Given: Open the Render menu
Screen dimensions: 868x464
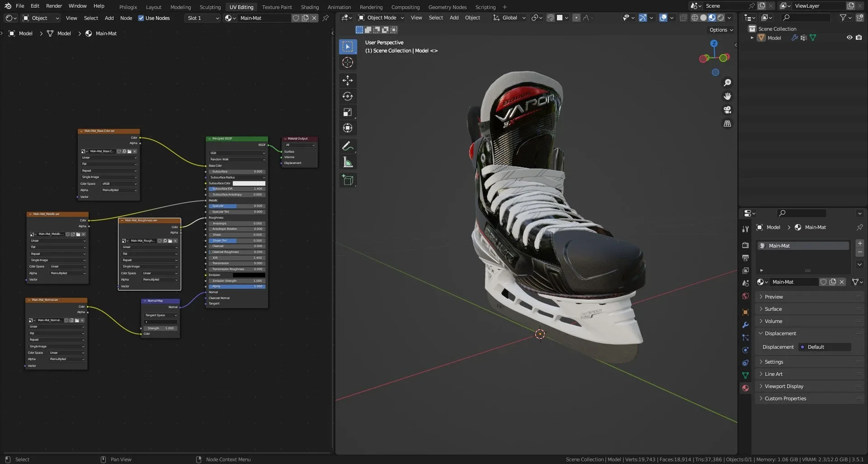Looking at the screenshot, I should 54,6.
